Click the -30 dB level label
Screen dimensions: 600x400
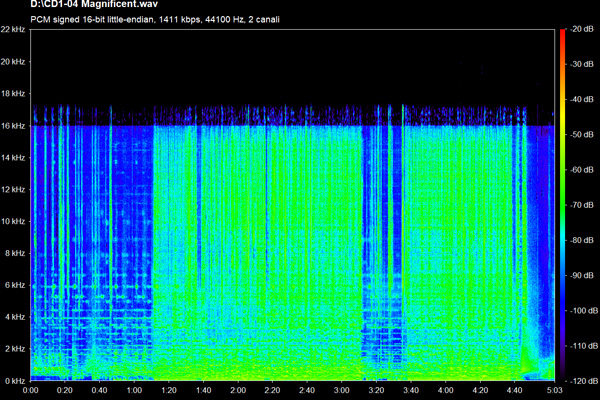[x=582, y=64]
